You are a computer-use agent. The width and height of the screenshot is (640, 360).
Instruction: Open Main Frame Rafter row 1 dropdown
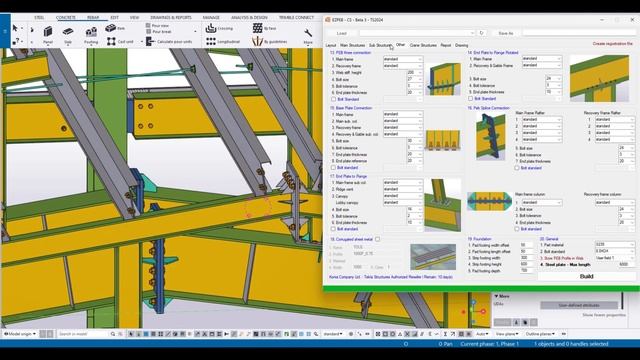tap(542, 119)
